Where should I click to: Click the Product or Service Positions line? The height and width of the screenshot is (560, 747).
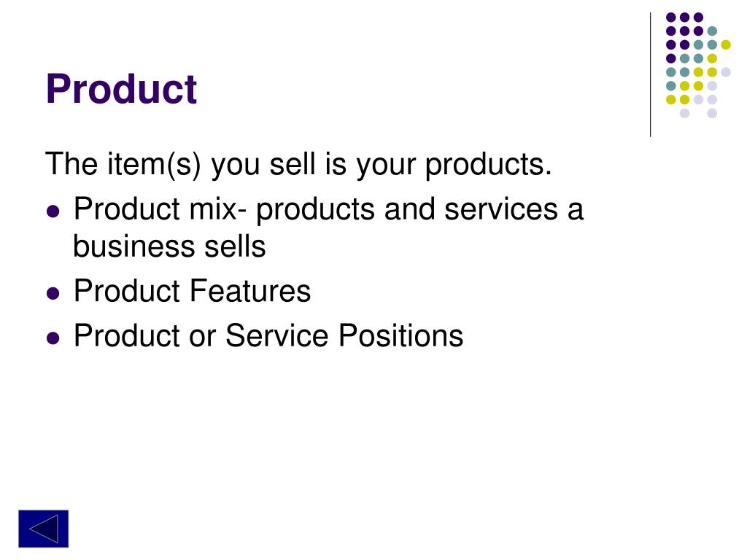point(268,335)
